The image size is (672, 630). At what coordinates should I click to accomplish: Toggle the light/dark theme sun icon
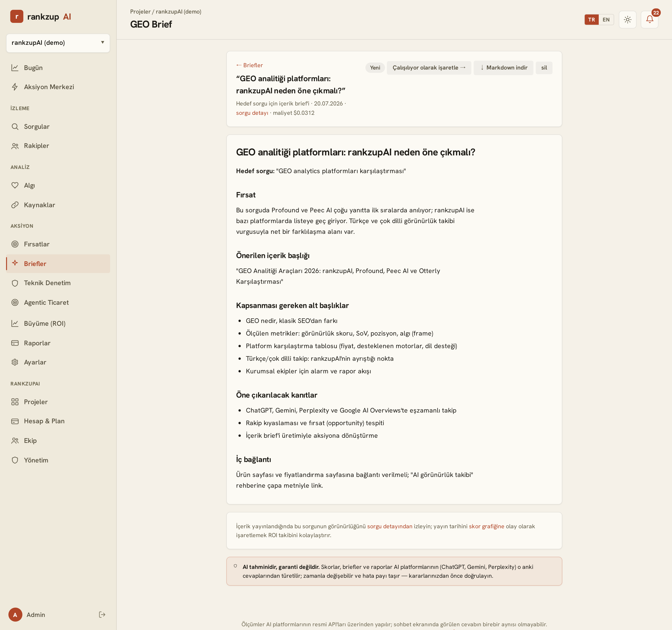(x=627, y=19)
